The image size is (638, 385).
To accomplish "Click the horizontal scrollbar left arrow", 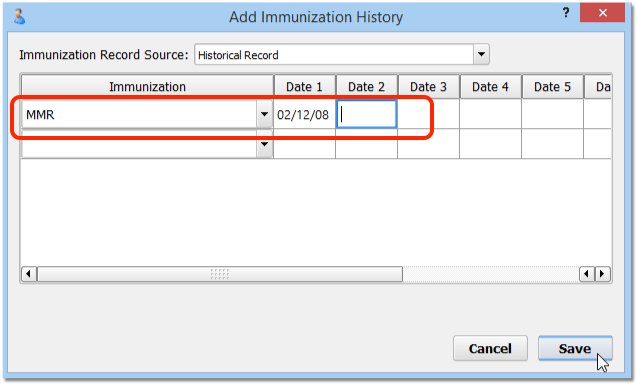I will tap(28, 274).
